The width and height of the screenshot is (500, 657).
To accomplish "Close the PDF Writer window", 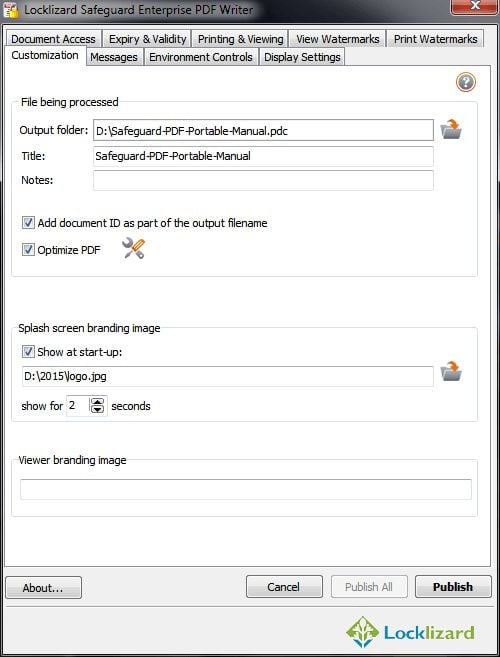I will (x=474, y=6).
